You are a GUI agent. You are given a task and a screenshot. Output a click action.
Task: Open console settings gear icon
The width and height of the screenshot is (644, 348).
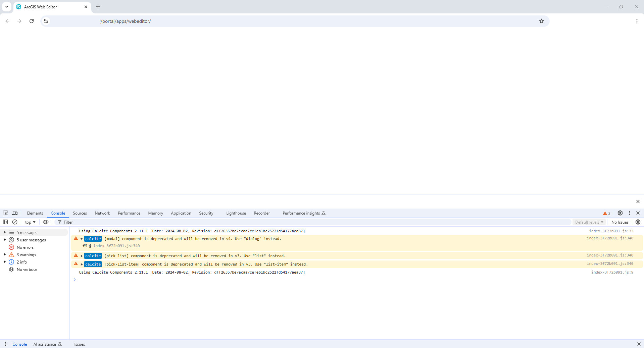point(638,222)
